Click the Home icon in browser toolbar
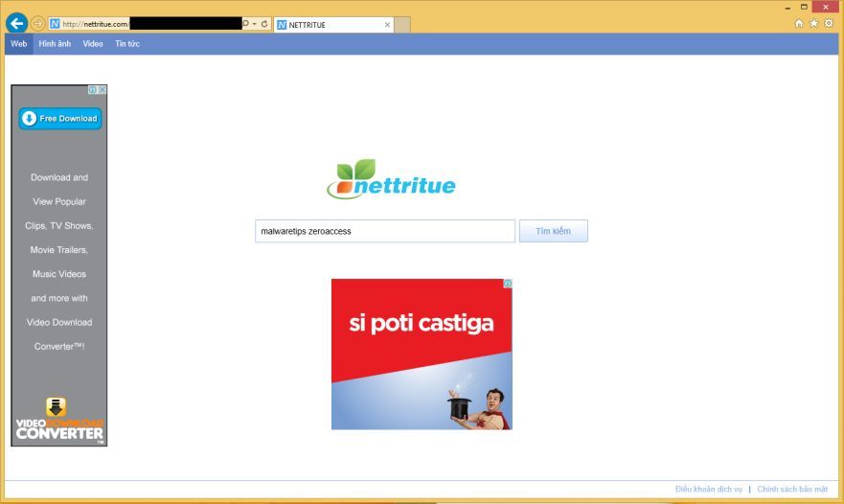 [x=799, y=23]
